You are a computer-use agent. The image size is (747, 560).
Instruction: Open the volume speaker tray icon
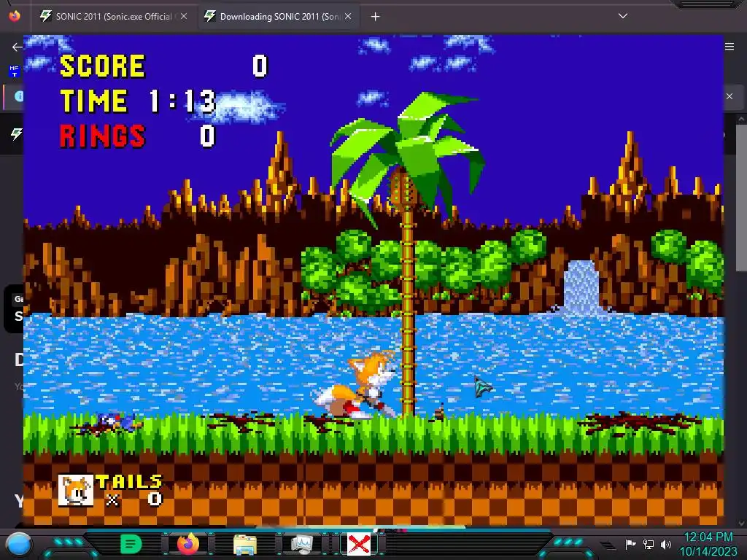coord(666,544)
